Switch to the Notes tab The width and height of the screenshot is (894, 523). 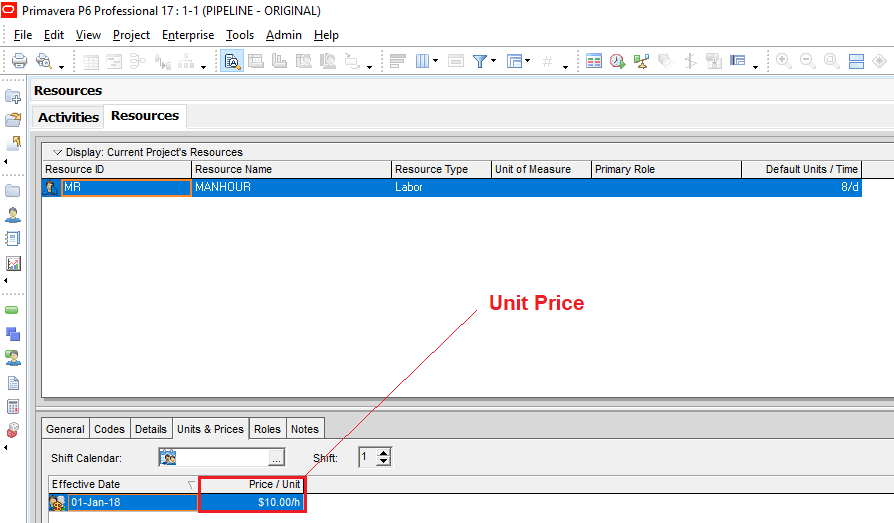[x=304, y=429]
